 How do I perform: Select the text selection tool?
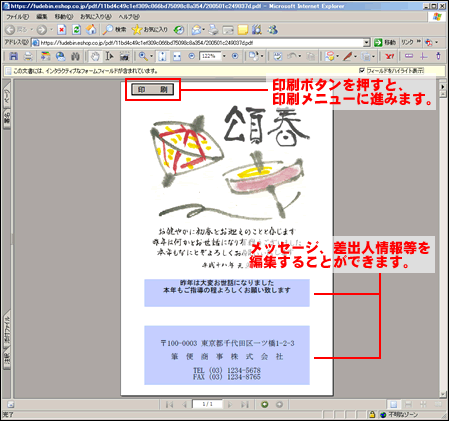(109, 56)
